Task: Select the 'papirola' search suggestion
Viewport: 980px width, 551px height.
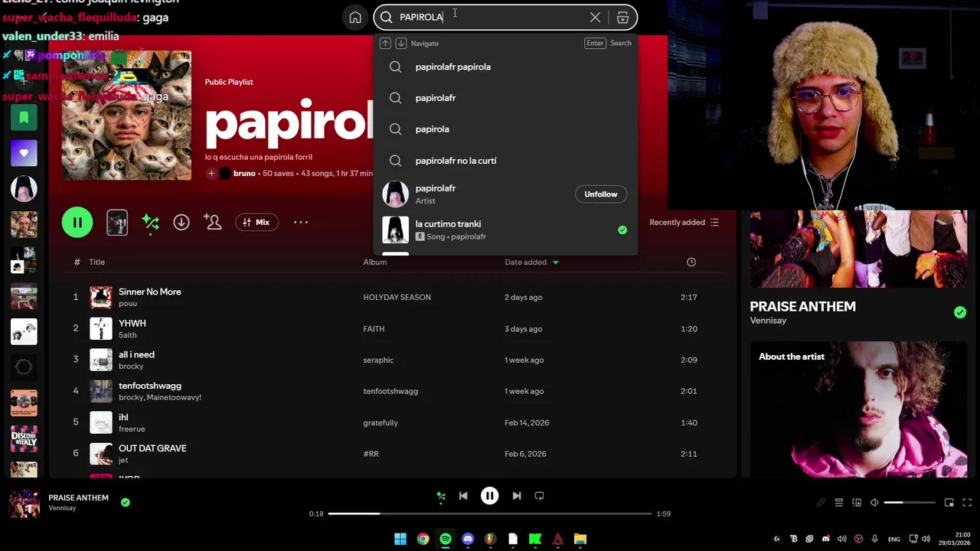Action: click(x=505, y=129)
